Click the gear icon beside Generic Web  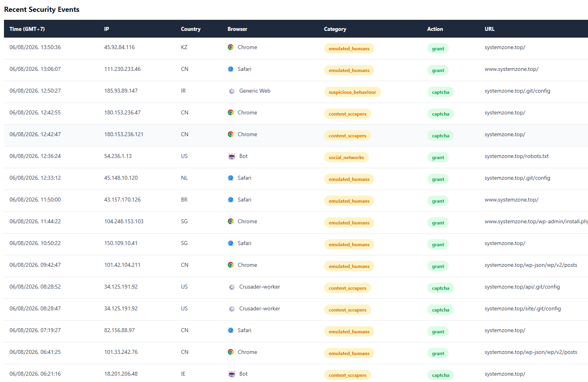[232, 91]
